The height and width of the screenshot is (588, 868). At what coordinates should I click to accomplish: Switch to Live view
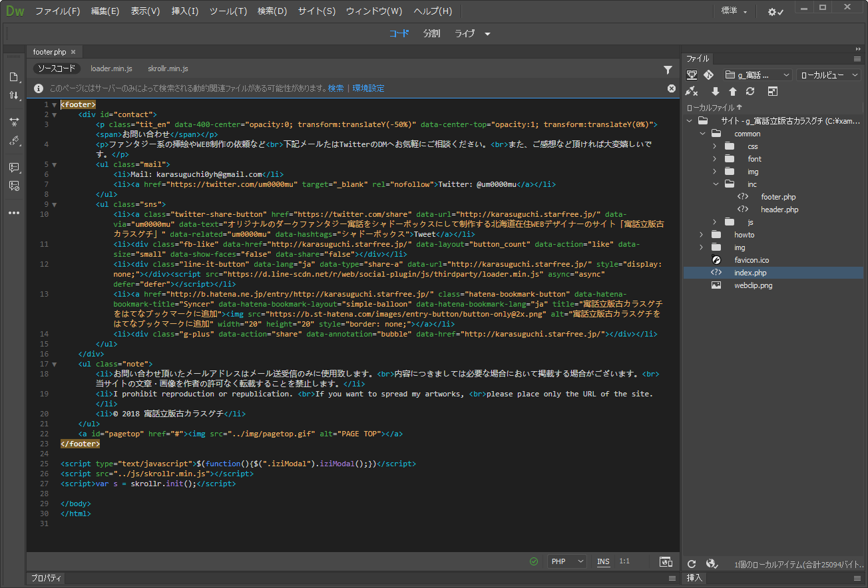[465, 33]
